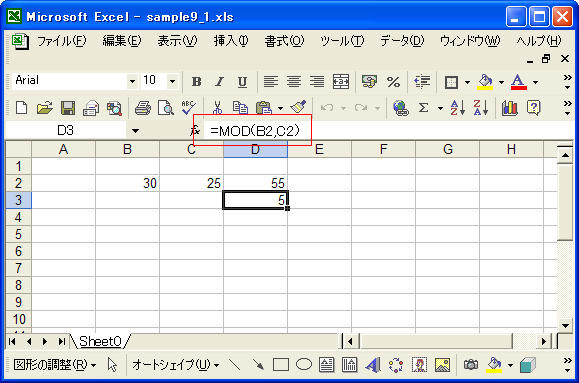Open オートシェイプ menu
This screenshot has width=579, height=383.
pyautogui.click(x=175, y=365)
